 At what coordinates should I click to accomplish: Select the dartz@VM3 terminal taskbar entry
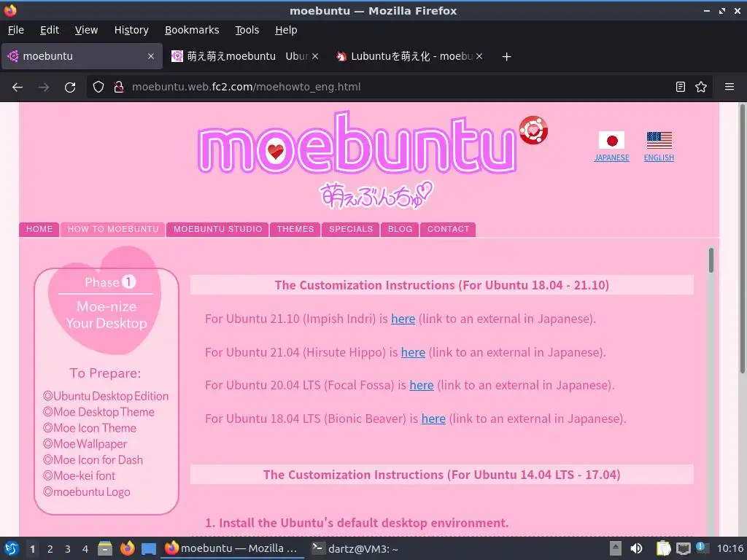pos(355,548)
